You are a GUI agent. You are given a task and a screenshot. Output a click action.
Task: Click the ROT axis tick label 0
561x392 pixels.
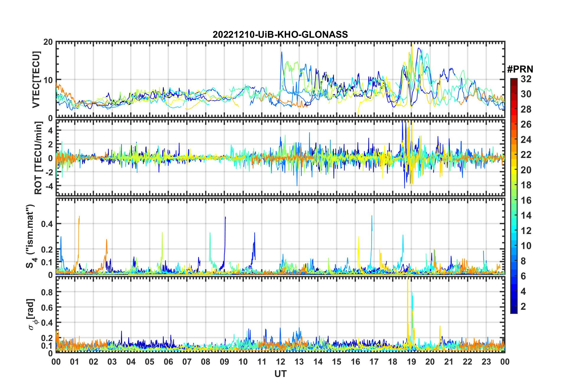click(50, 158)
